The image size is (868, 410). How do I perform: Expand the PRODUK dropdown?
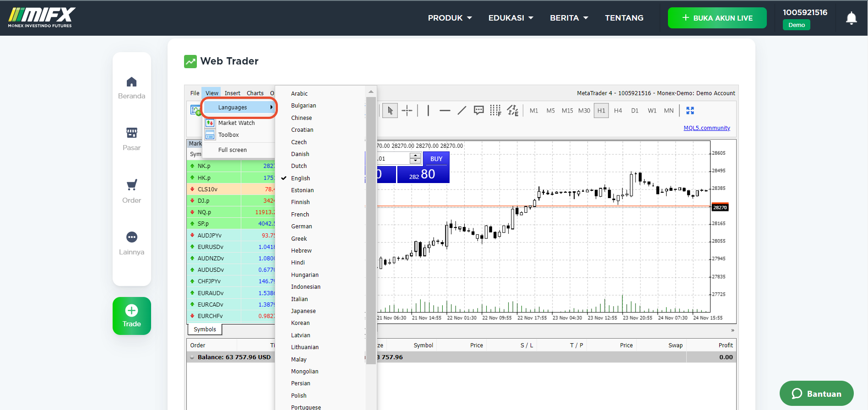point(450,18)
